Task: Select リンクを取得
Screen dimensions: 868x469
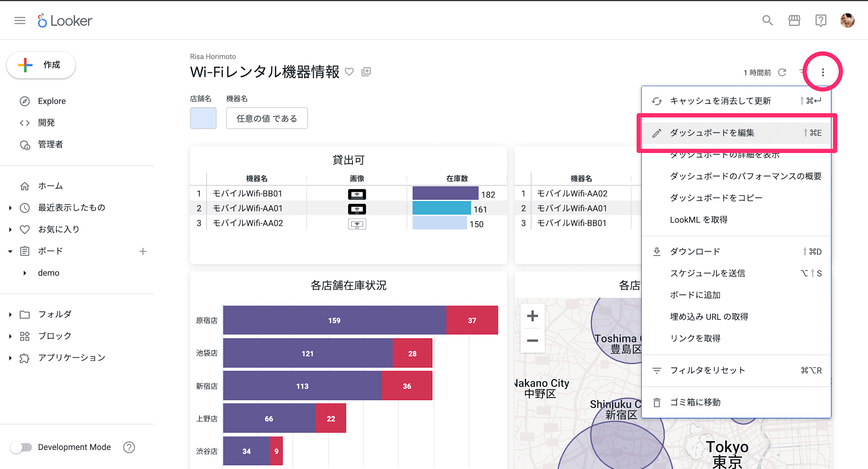Action: (x=736, y=338)
